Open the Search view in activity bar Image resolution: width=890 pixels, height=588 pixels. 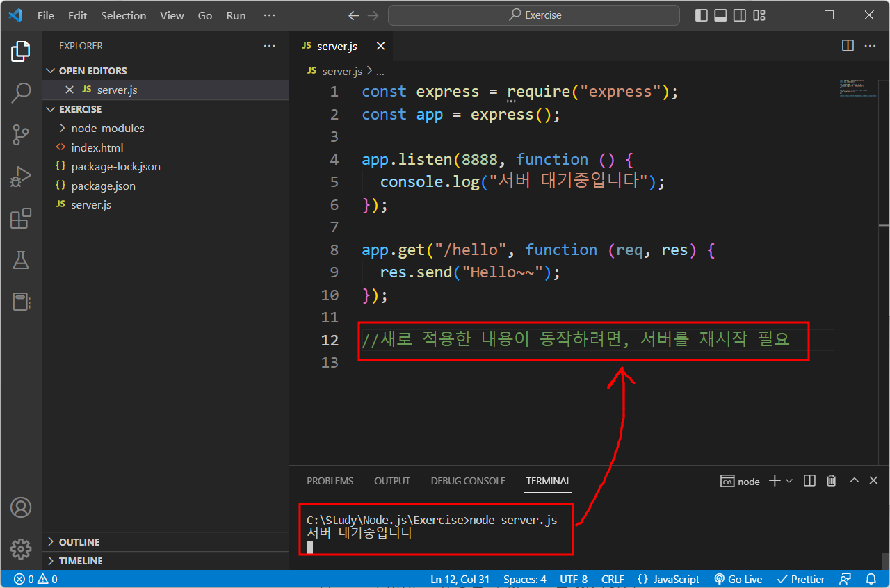(x=21, y=92)
